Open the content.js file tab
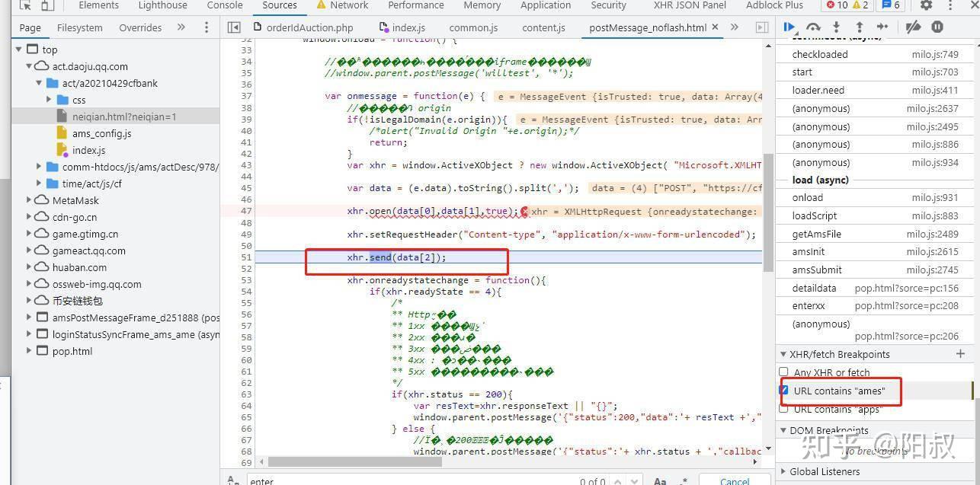This screenshot has width=980, height=485. coord(543,27)
